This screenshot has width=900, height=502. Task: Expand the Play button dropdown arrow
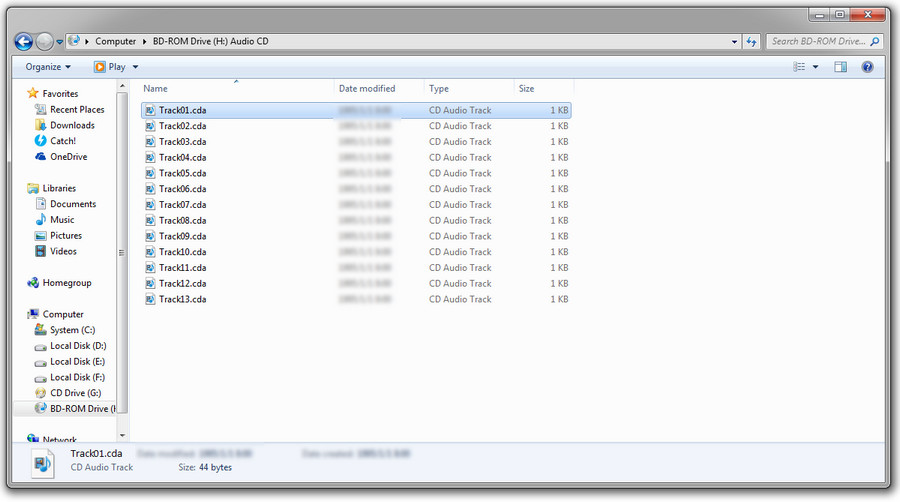[x=136, y=67]
